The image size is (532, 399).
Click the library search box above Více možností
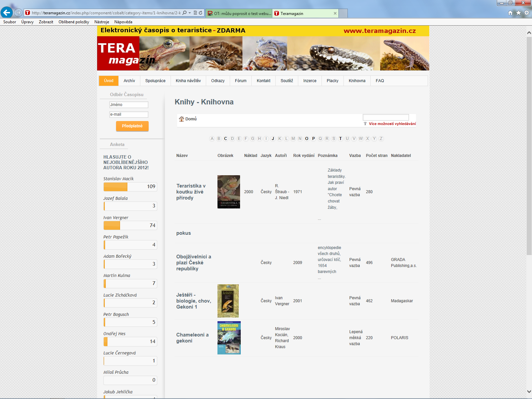click(386, 117)
